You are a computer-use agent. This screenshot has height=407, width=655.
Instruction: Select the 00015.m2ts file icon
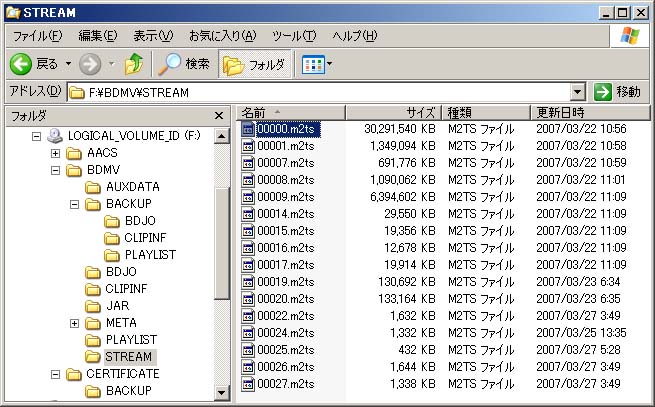point(248,231)
